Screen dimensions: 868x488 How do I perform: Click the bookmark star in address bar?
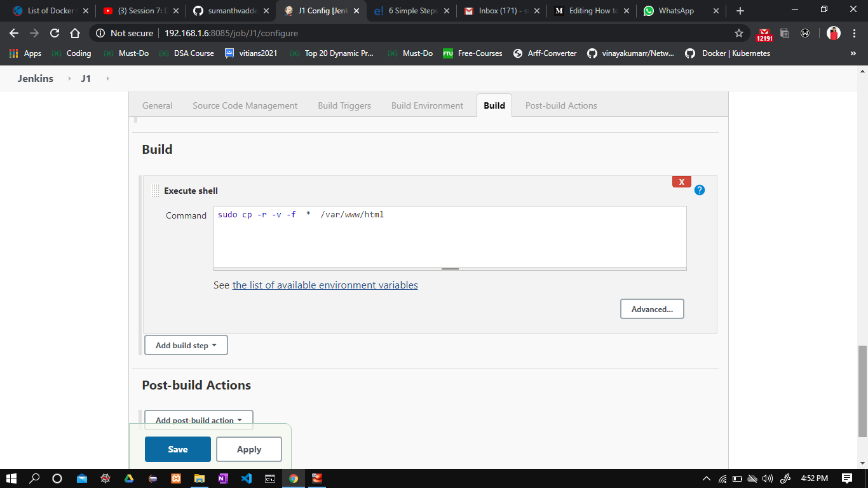tap(738, 33)
